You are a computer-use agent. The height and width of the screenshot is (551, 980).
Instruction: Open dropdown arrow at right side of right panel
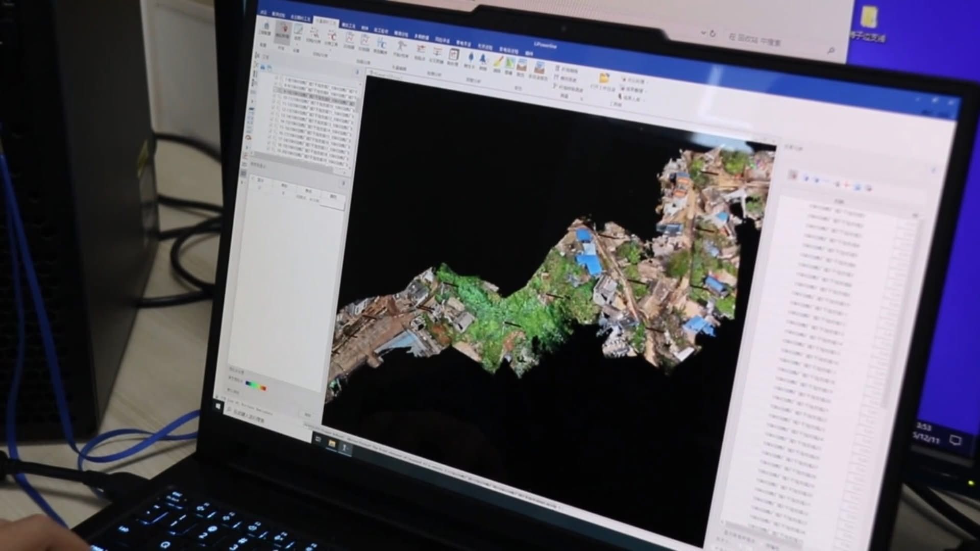tap(934, 171)
